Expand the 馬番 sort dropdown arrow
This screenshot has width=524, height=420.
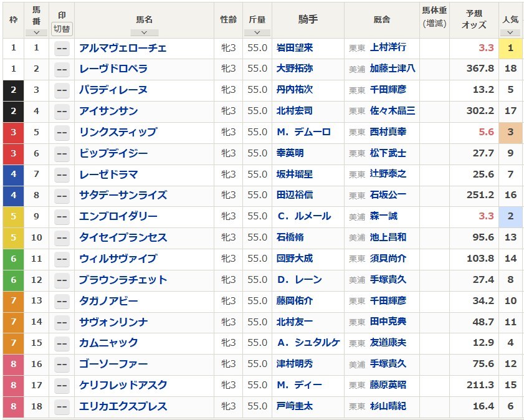click(x=36, y=33)
